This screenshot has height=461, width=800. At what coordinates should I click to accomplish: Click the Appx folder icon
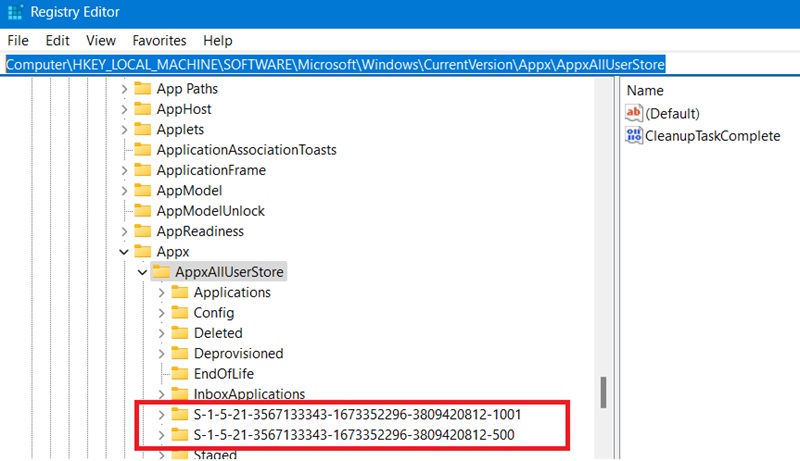tap(142, 251)
